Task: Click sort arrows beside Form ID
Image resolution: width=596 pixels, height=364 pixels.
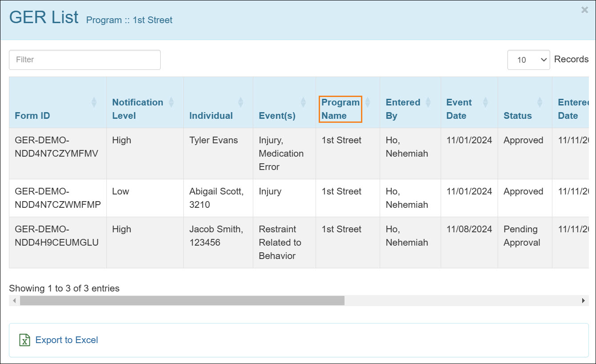Action: pyautogui.click(x=94, y=102)
